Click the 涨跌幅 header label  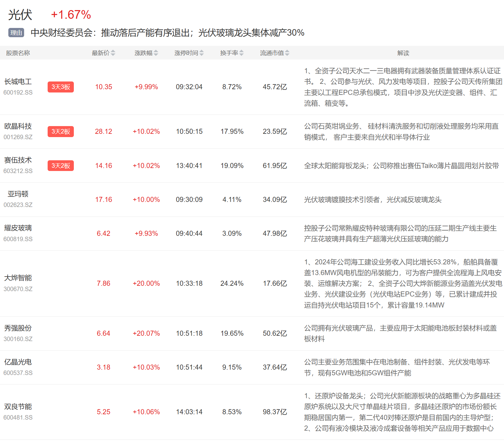(143, 53)
